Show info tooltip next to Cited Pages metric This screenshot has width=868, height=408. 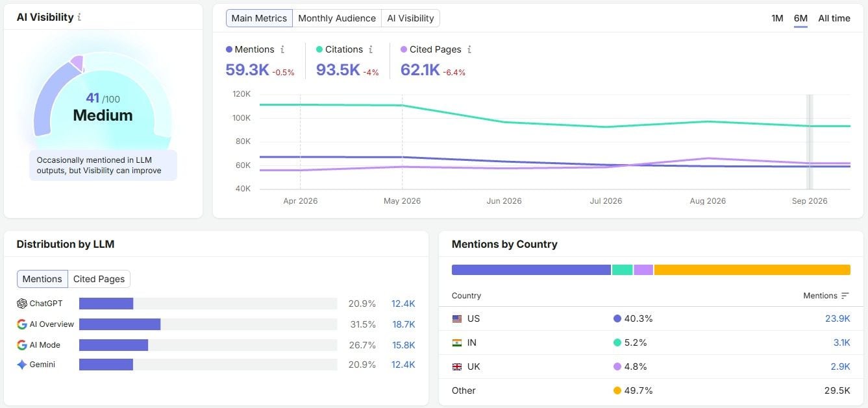point(469,49)
